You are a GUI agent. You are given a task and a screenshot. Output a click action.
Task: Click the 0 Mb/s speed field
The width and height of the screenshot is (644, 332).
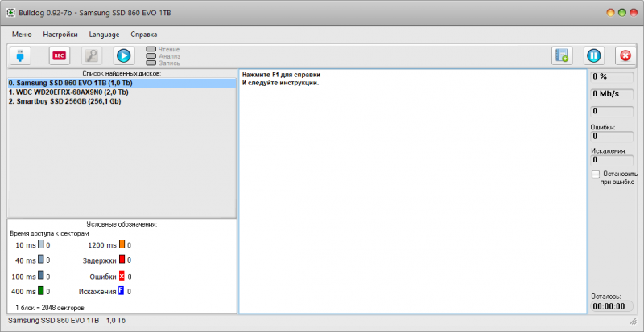612,94
